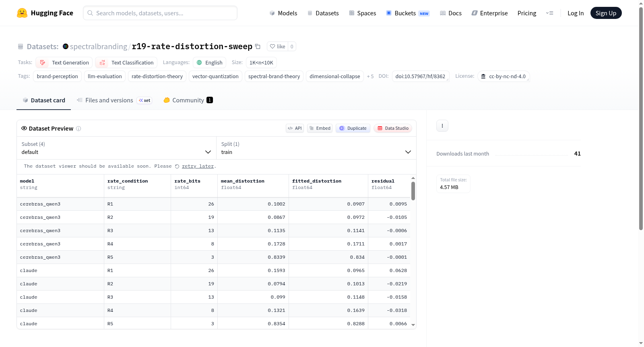Click the cell with value 0.1002
Screen dimensions: 644x347
click(253, 204)
